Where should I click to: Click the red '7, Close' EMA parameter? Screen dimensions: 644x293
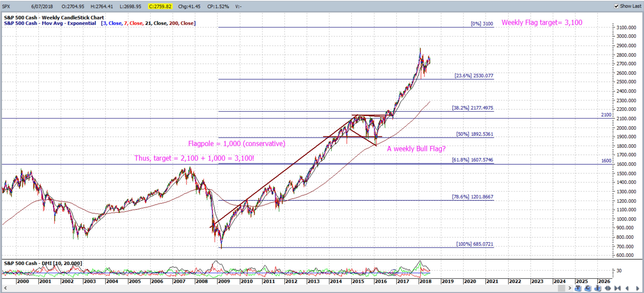(134, 23)
